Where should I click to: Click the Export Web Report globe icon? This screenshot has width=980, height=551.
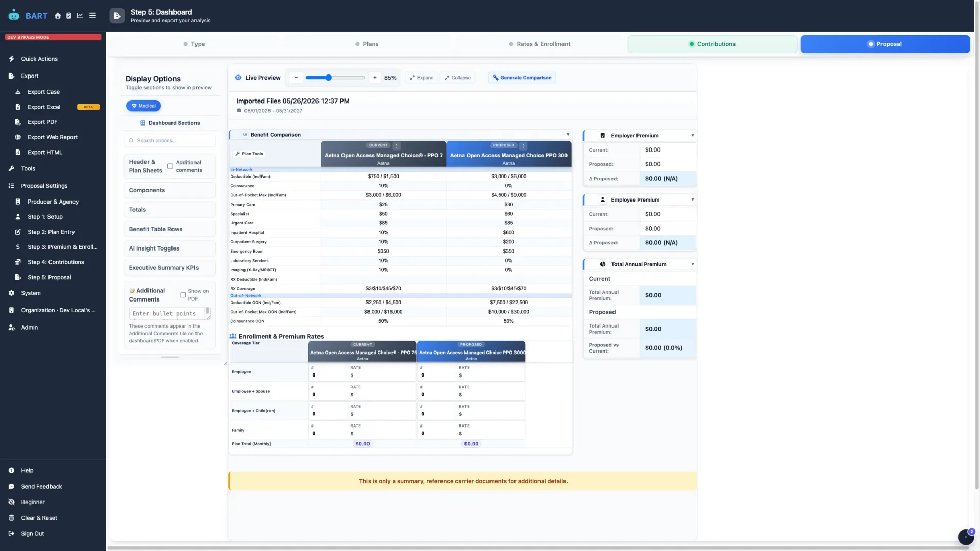[x=18, y=137]
